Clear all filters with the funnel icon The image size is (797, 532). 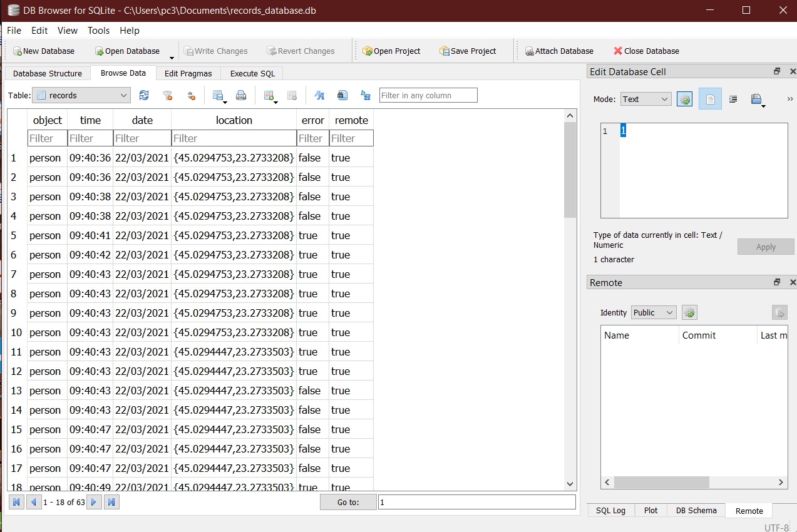167,95
